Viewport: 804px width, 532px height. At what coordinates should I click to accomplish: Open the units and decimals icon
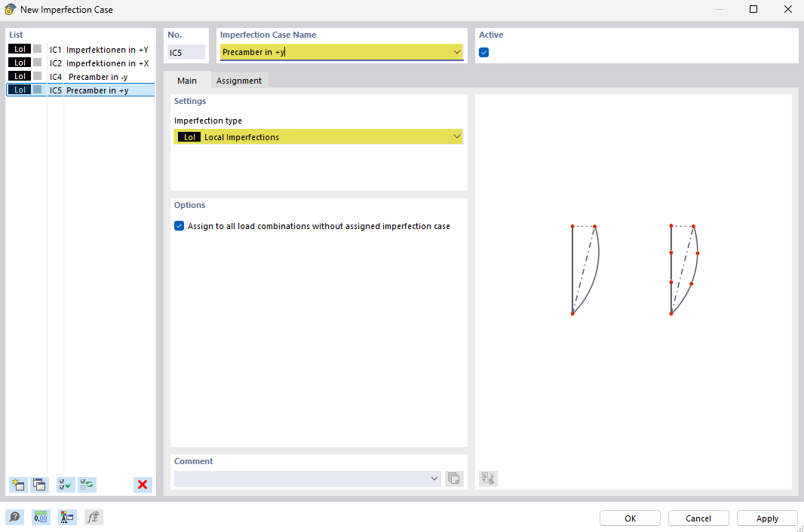tap(41, 517)
